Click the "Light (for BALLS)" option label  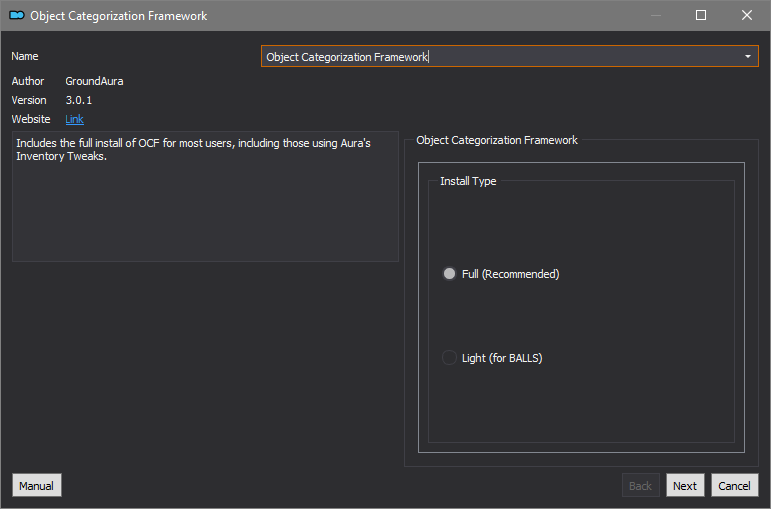tap(502, 358)
